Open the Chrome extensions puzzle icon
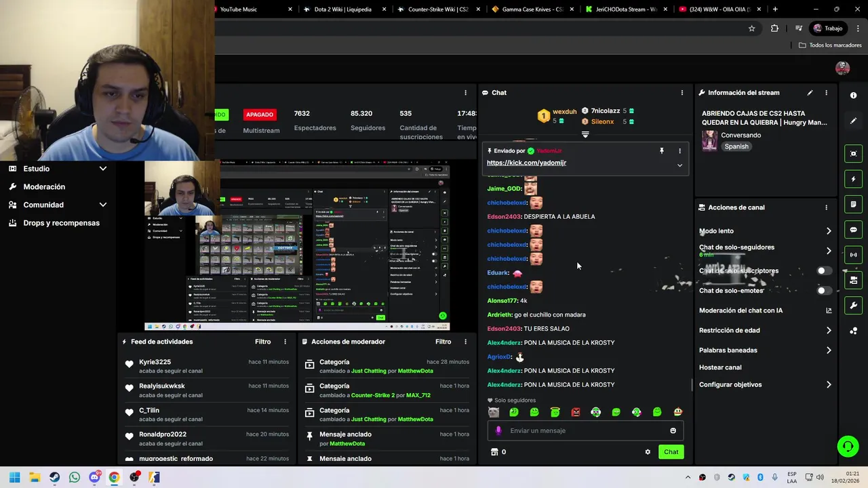868x488 pixels. coord(774,28)
